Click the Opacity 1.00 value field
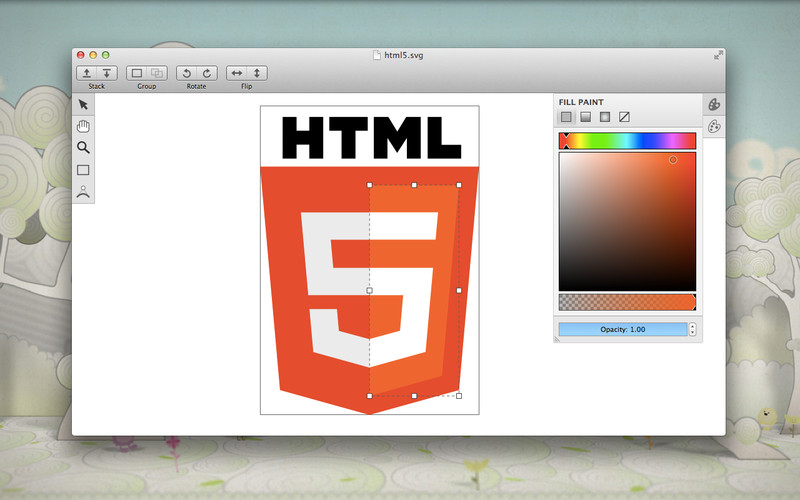The height and width of the screenshot is (500, 800). click(x=623, y=330)
